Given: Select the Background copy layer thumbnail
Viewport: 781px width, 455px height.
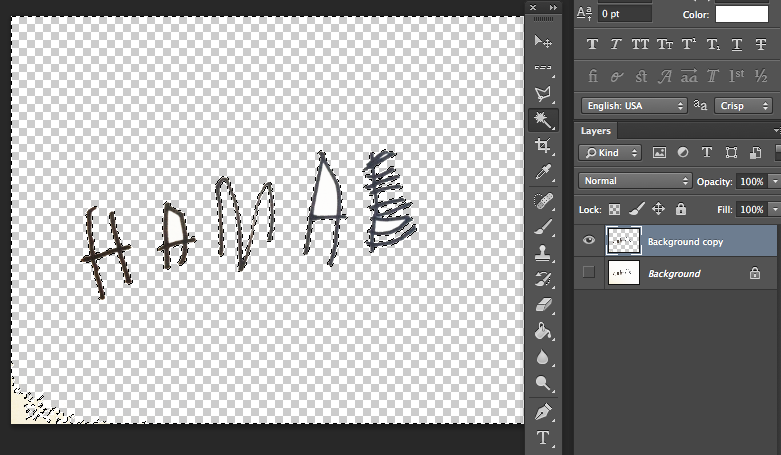Looking at the screenshot, I should click(624, 241).
